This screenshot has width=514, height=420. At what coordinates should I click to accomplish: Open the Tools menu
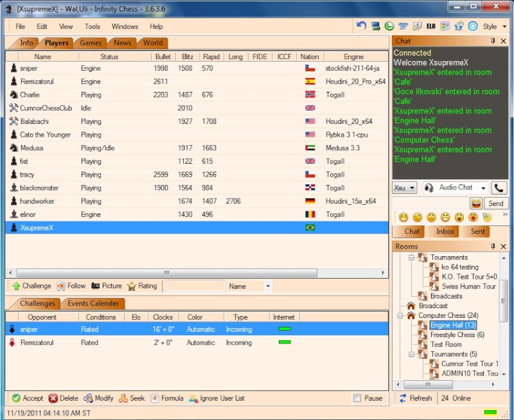pos(93,26)
